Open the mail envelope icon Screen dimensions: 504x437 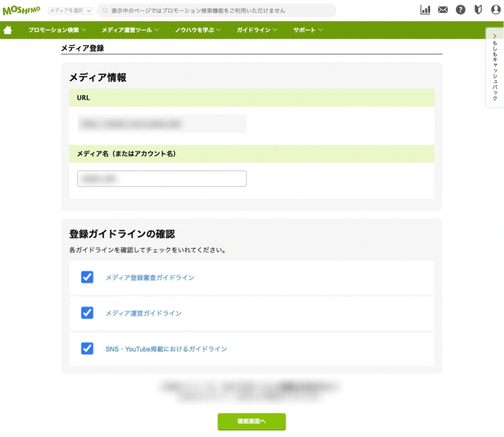tap(443, 10)
